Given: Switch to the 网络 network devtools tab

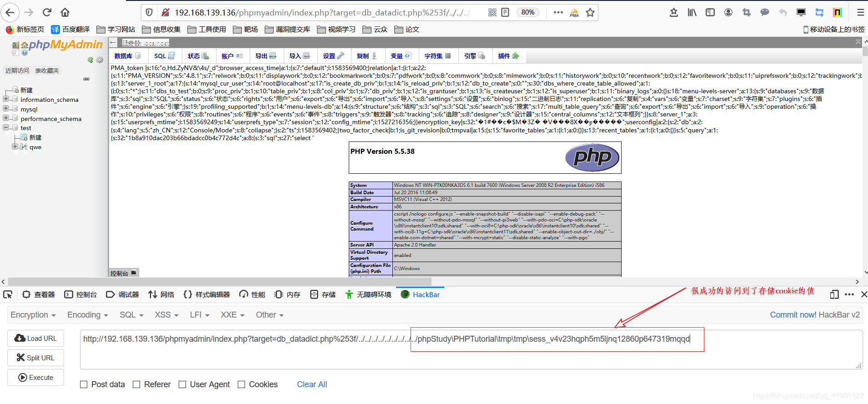Looking at the screenshot, I should [x=161, y=294].
